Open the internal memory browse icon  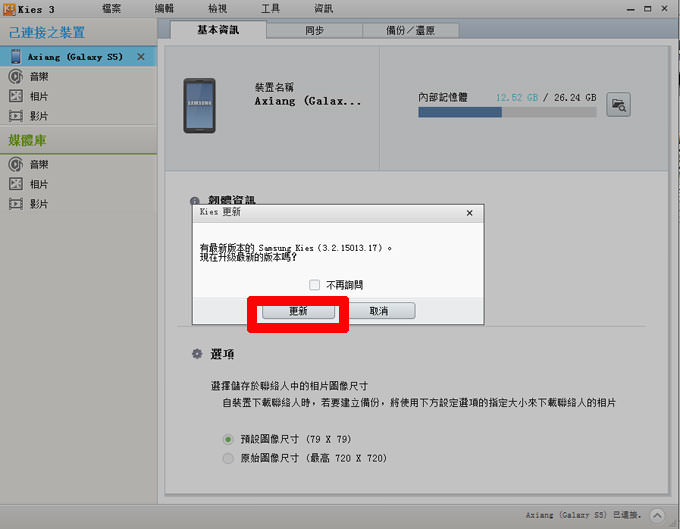pyautogui.click(x=619, y=105)
